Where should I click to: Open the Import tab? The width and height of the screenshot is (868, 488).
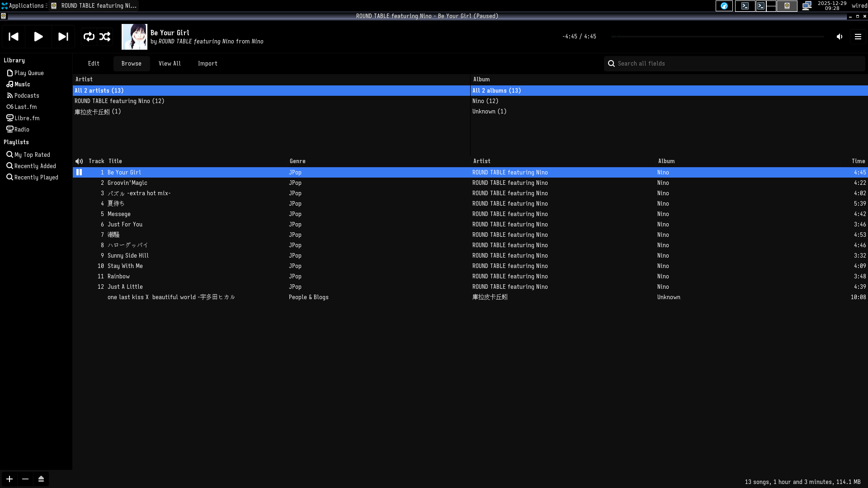208,64
